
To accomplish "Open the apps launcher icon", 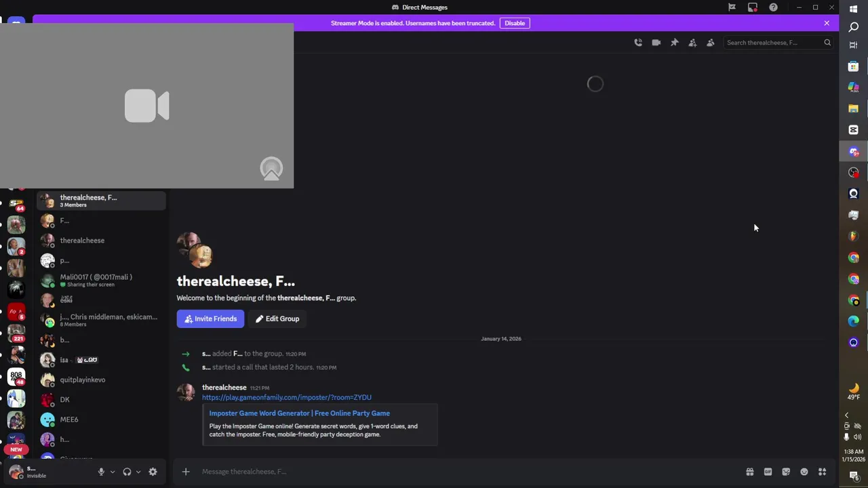I will (x=822, y=472).
